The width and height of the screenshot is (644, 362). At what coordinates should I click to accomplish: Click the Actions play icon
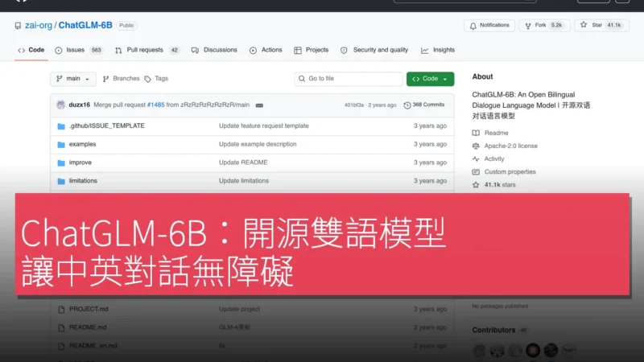pyautogui.click(x=253, y=51)
